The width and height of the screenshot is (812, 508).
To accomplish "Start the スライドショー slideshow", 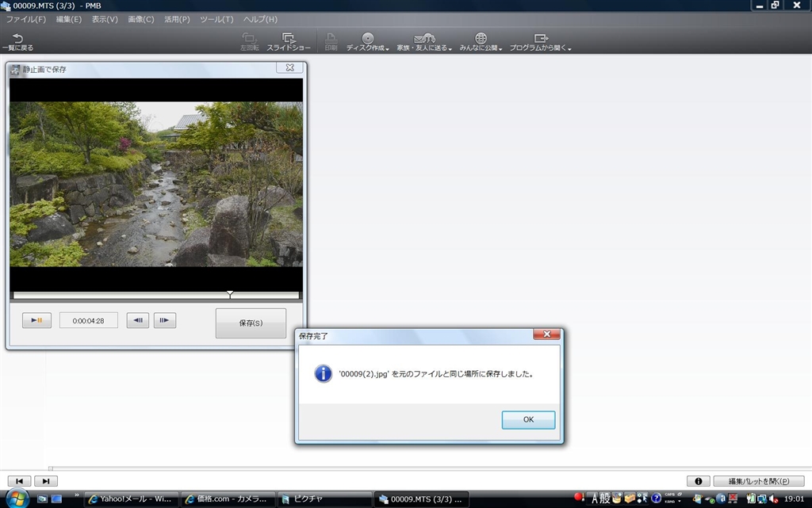I will pyautogui.click(x=288, y=42).
